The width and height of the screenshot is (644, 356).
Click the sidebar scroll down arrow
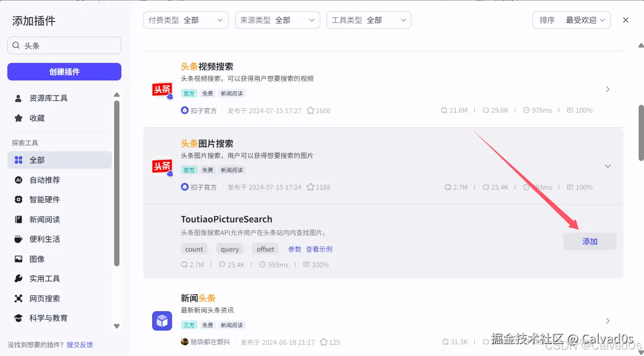pos(117,326)
